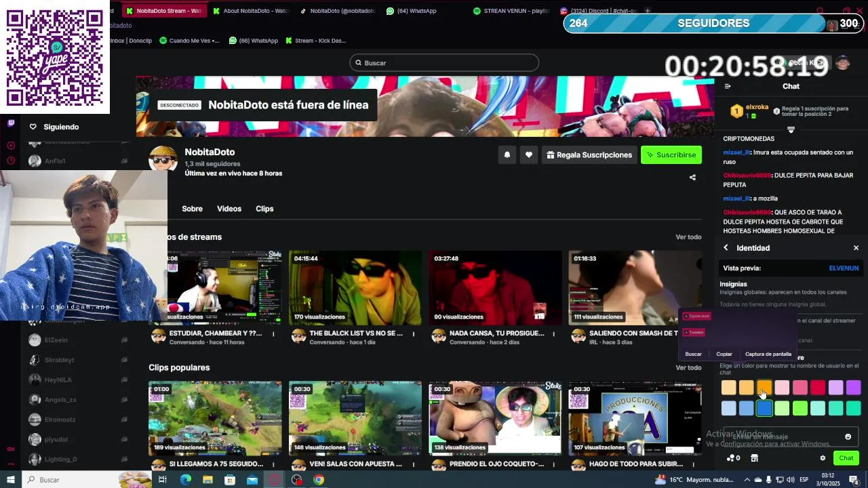Select the purple username color swatch
868x488 pixels.
854,388
